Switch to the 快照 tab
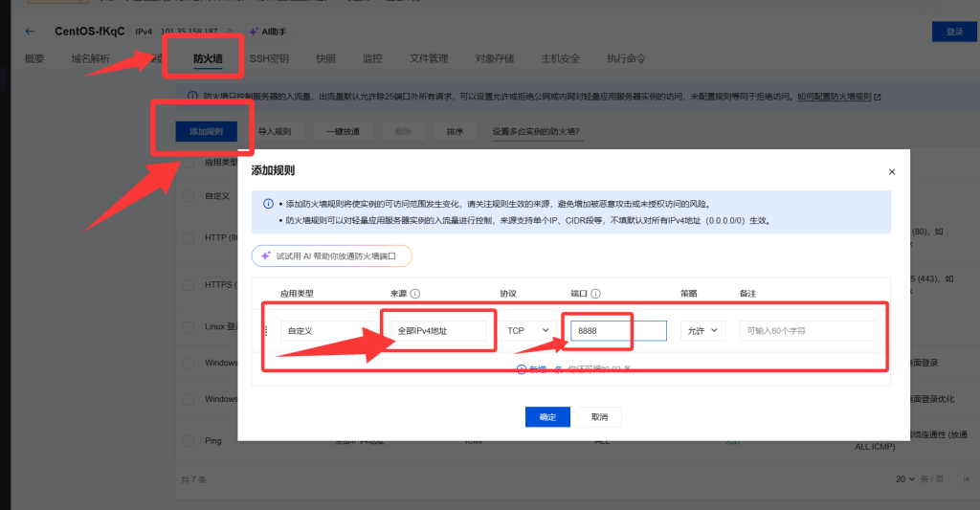 [x=325, y=58]
